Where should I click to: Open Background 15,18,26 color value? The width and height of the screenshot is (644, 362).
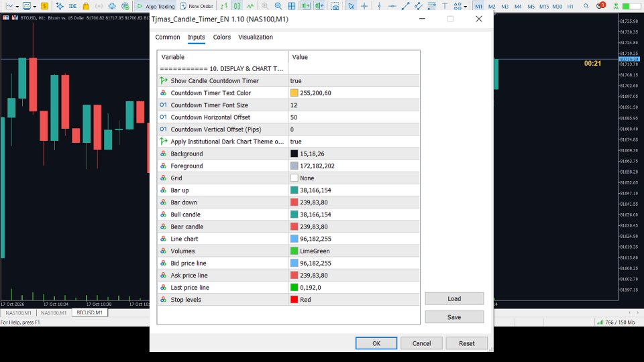tap(354, 154)
